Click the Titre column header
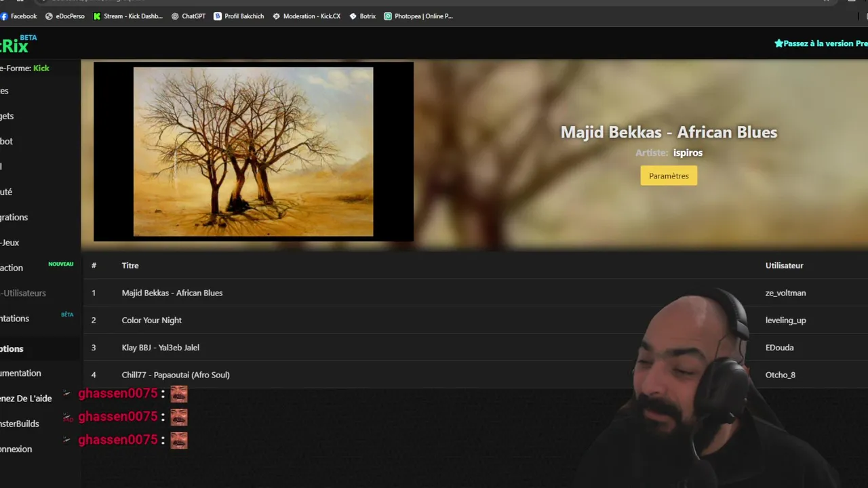The image size is (868, 488). click(x=130, y=266)
